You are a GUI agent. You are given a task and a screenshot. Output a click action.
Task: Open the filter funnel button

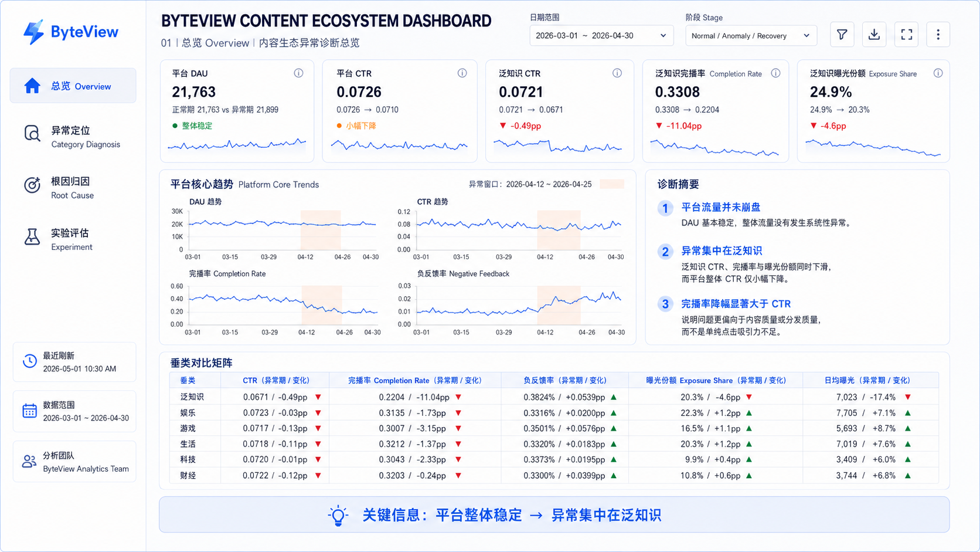(842, 35)
